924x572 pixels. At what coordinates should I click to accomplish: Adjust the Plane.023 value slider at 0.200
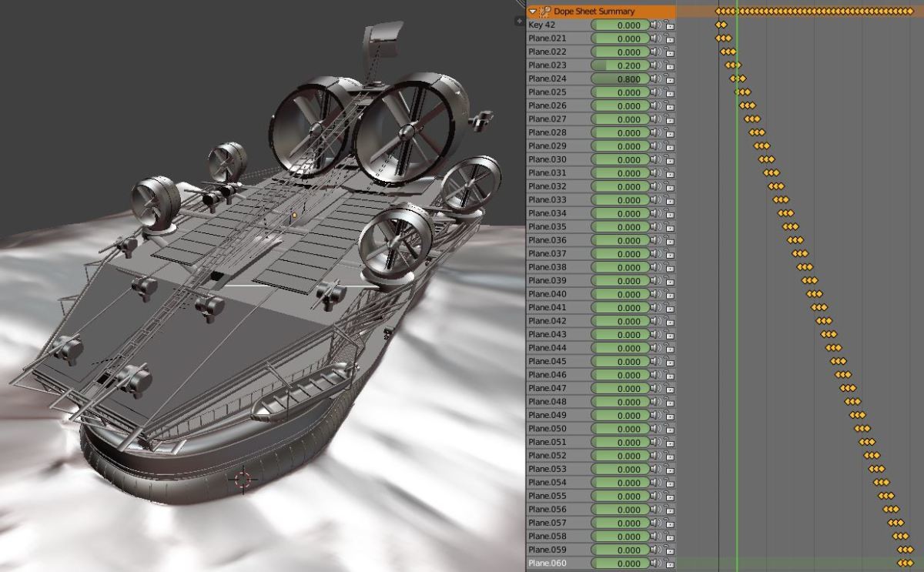(619, 65)
